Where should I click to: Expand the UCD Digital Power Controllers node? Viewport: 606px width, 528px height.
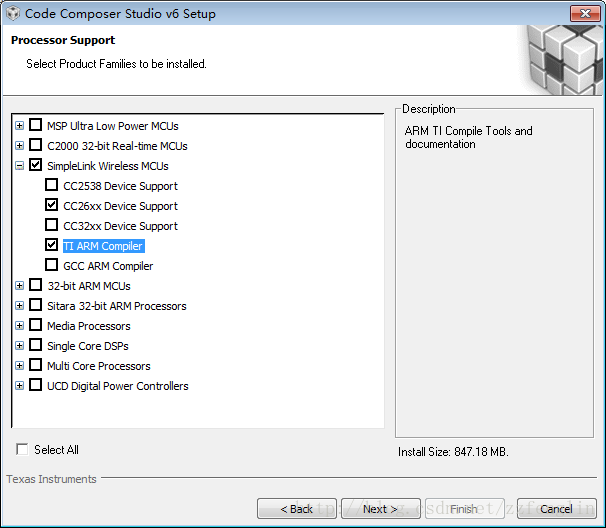(x=19, y=386)
